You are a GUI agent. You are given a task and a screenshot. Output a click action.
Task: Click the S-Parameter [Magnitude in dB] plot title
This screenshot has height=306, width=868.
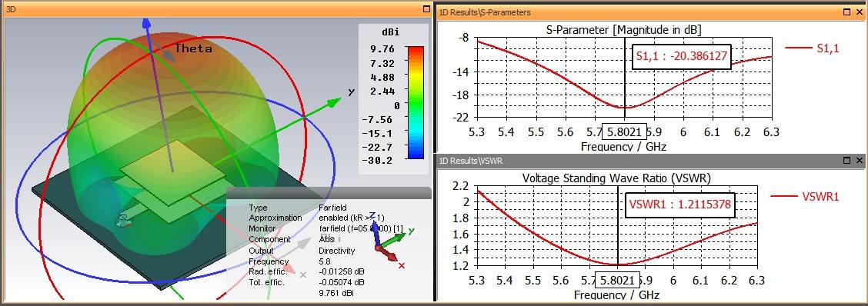624,29
